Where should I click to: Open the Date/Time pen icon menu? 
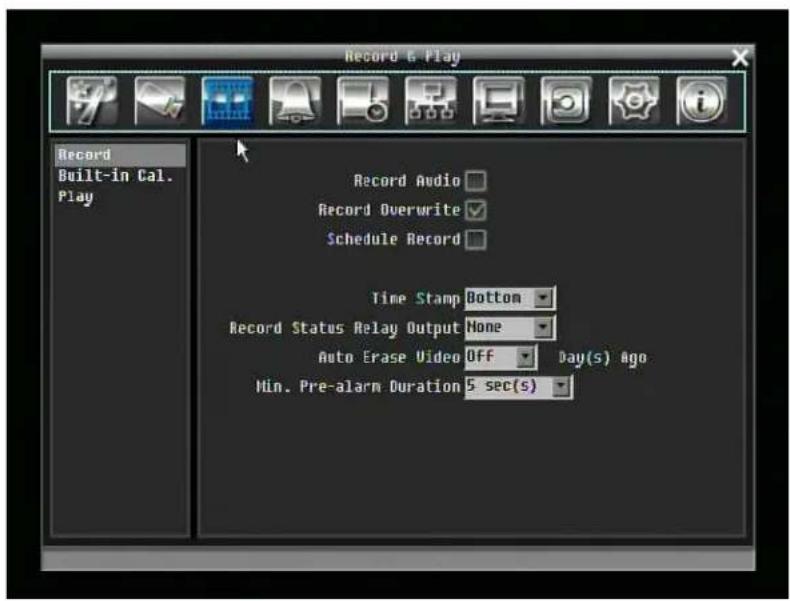[159, 101]
